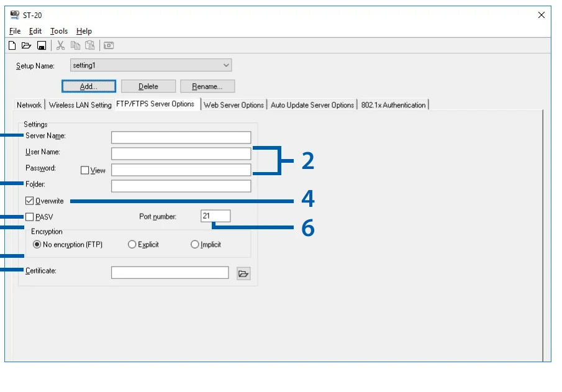Viewport: 562px width, 392px height.
Task: Uncheck the Overwrite checkbox
Action: click(x=29, y=201)
